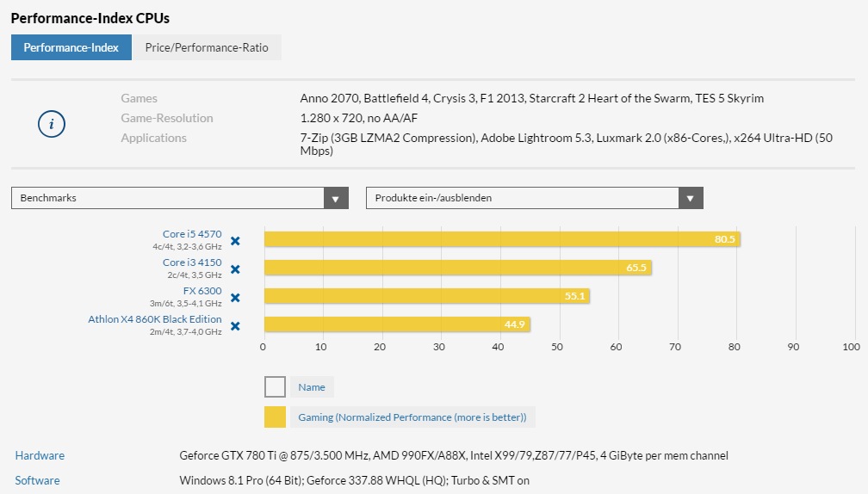Open the Benchmarks dropdown arrow
The image size is (868, 494).
[336, 198]
